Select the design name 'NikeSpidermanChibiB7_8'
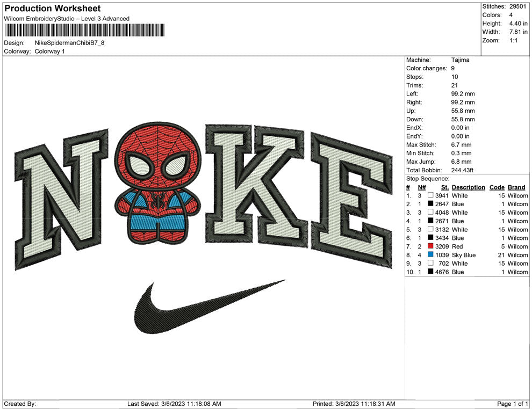Screen dimensions: 532x409 69,43
